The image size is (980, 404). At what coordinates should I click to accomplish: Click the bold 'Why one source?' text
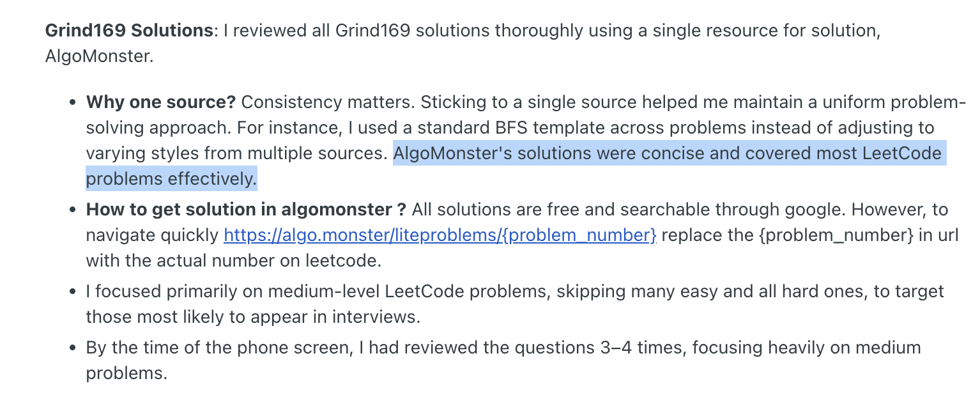[x=161, y=102]
